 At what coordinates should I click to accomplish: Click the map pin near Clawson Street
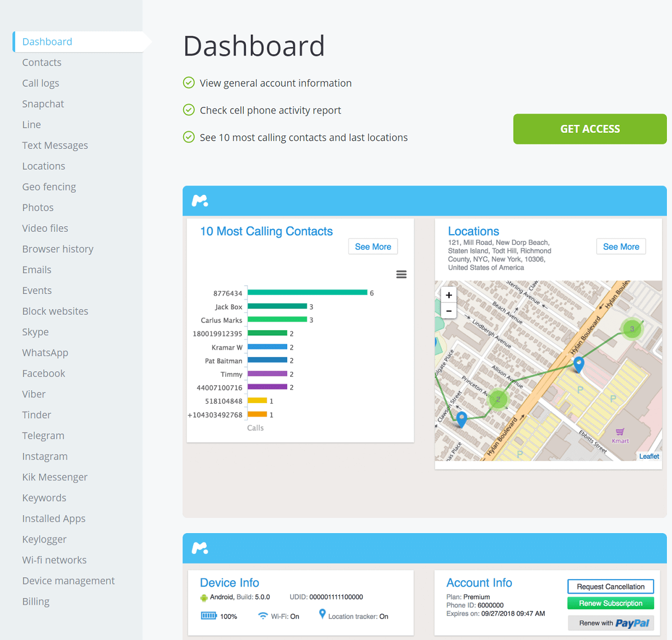(x=461, y=419)
